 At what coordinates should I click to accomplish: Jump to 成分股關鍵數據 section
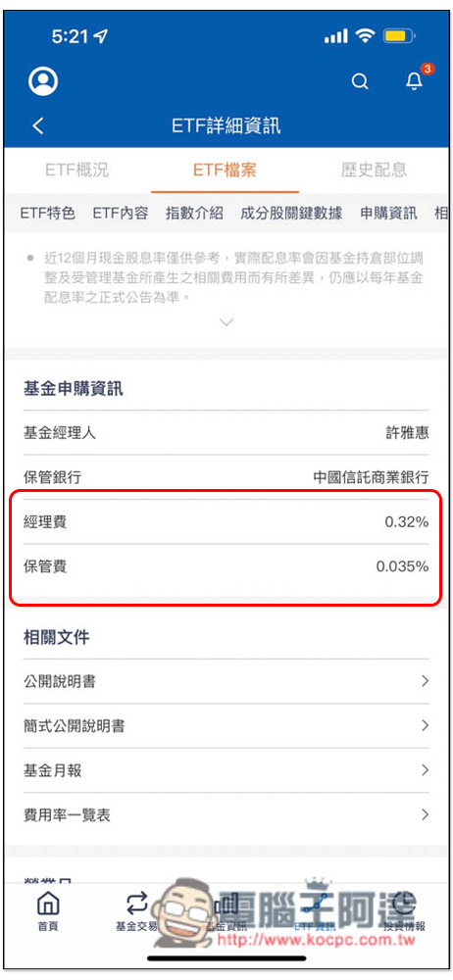click(x=291, y=213)
